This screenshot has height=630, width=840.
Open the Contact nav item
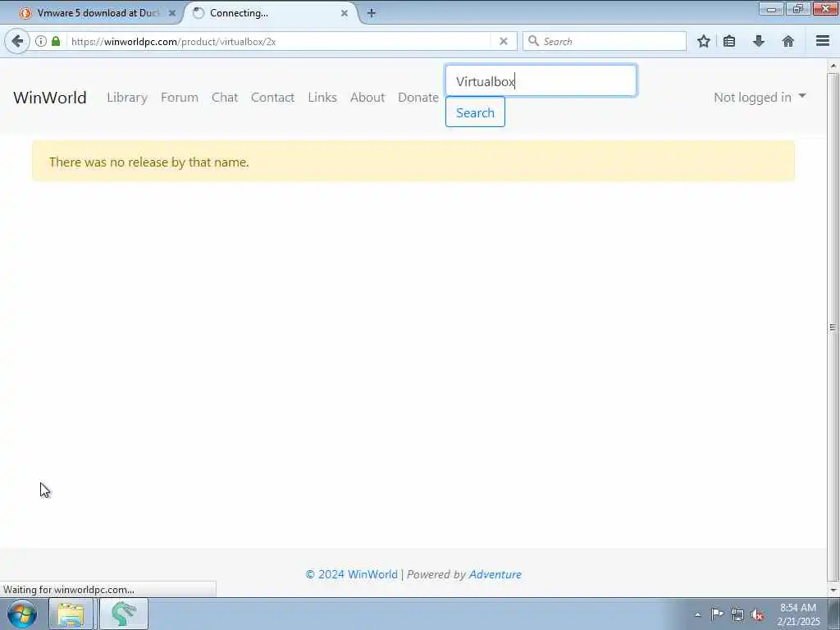tap(272, 98)
